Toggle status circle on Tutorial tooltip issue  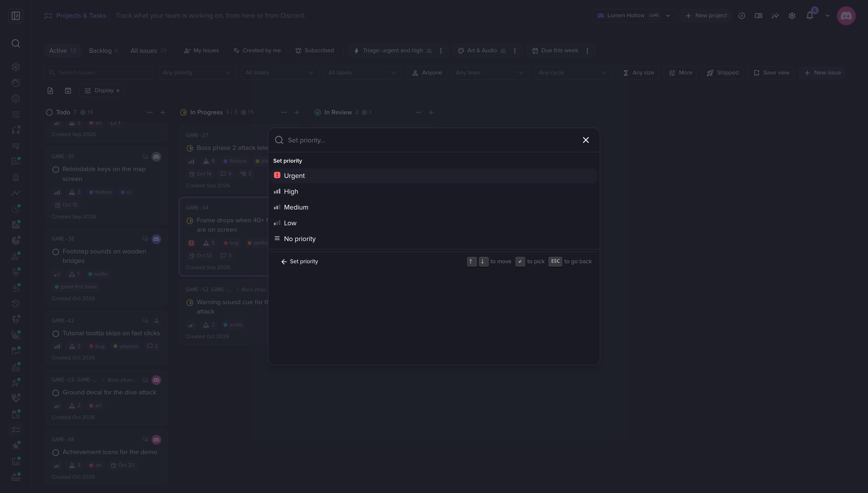[x=55, y=334]
